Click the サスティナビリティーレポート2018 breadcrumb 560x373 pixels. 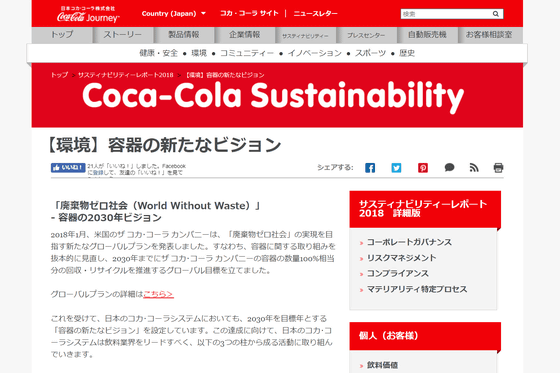click(125, 75)
